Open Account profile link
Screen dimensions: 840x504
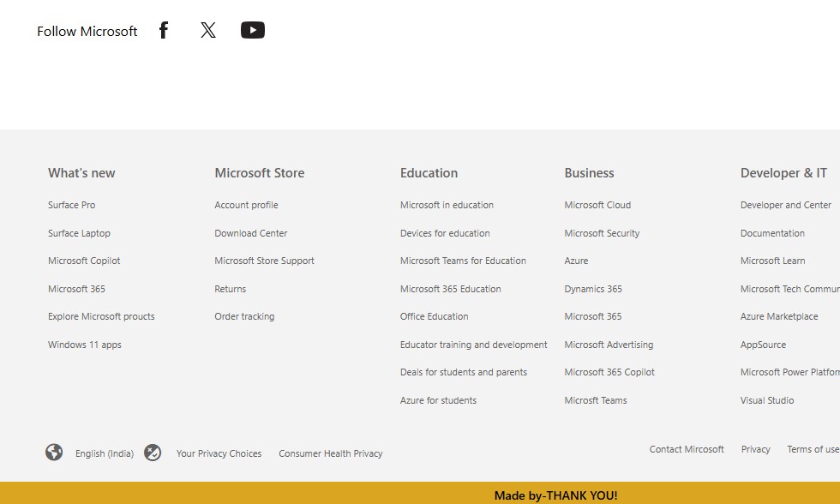247,205
